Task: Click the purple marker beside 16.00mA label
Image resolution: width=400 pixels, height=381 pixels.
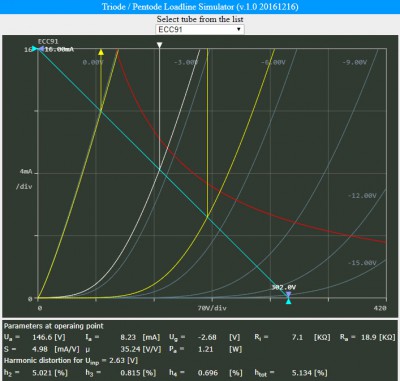Action: tap(41, 49)
